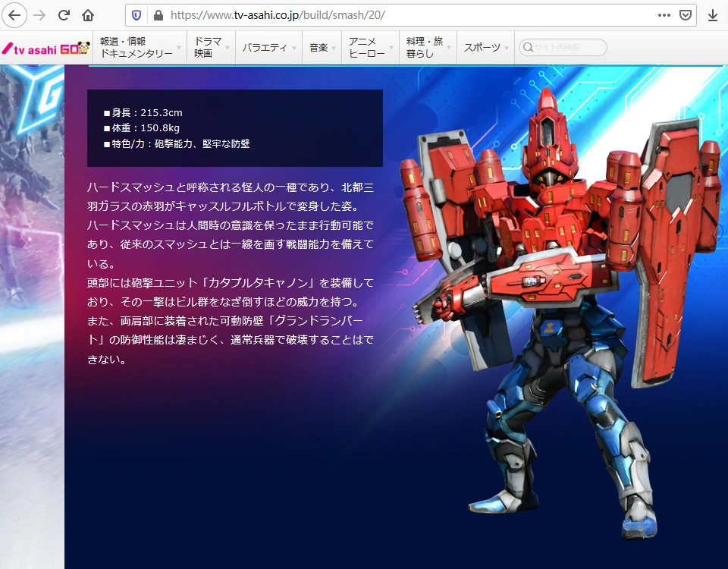Open the page actions three-dot menu
Viewport: 728px width, 569px height.
(x=664, y=15)
